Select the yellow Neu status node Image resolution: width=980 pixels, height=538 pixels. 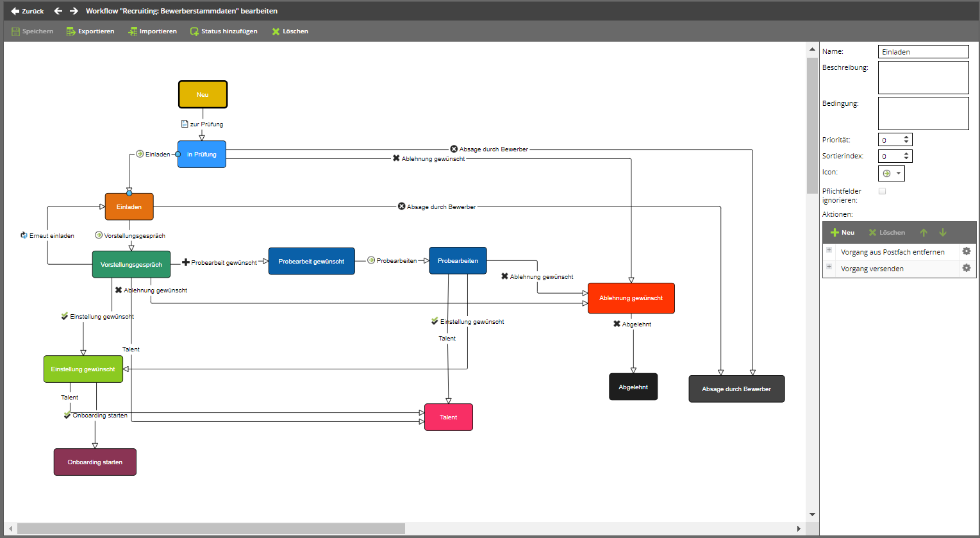pyautogui.click(x=203, y=94)
